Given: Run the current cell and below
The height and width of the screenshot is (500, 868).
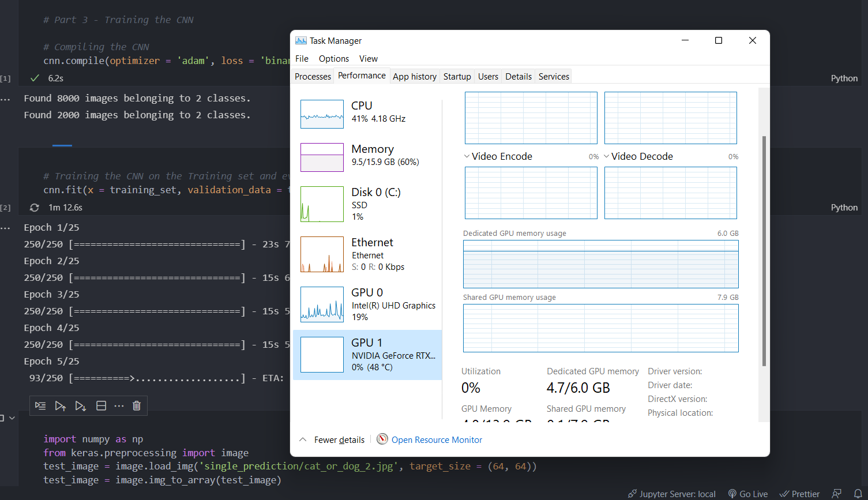Looking at the screenshot, I should pos(80,405).
